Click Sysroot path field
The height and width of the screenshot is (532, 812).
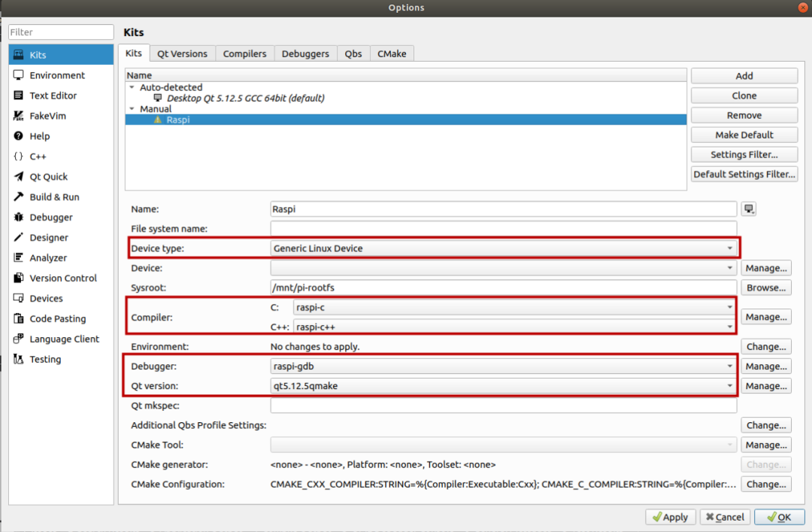pos(503,287)
